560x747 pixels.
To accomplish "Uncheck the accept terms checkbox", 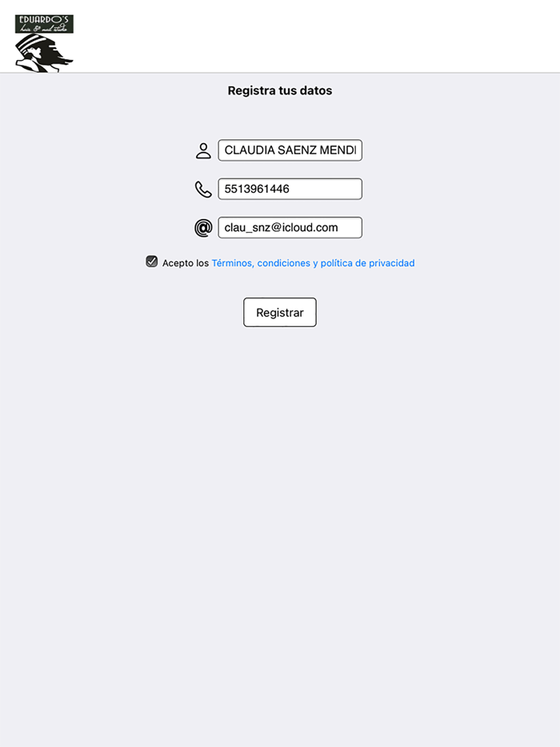I will 151,262.
